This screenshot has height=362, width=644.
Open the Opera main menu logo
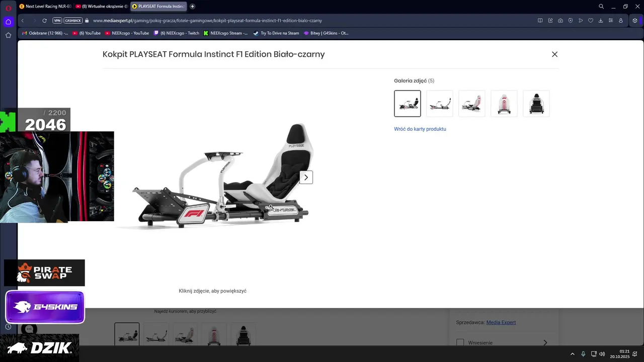coord(8,8)
